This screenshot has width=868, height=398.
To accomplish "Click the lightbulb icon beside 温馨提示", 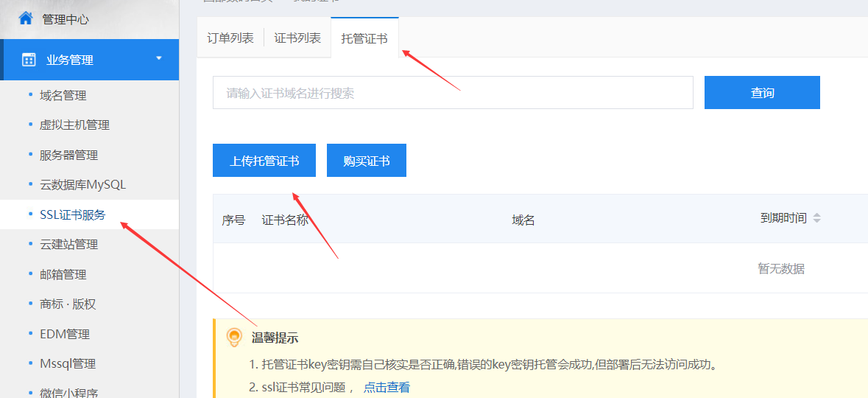I will click(x=234, y=338).
